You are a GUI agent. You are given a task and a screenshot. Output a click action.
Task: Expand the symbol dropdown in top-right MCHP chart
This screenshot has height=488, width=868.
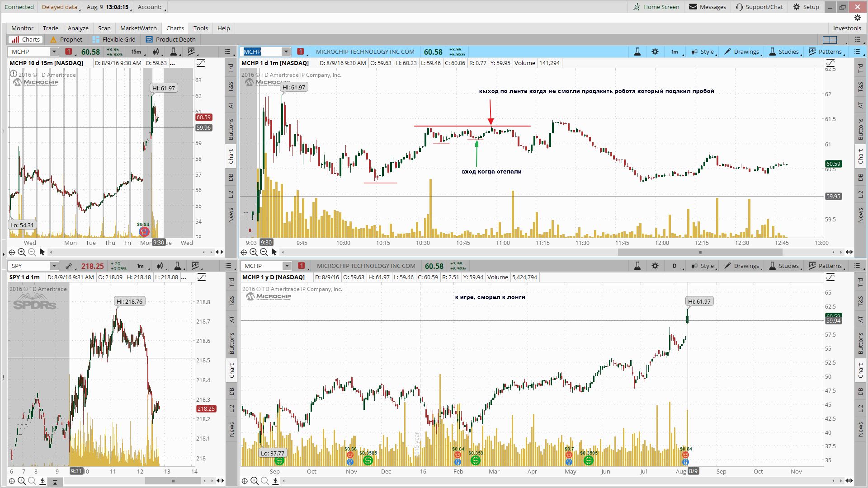click(x=286, y=52)
